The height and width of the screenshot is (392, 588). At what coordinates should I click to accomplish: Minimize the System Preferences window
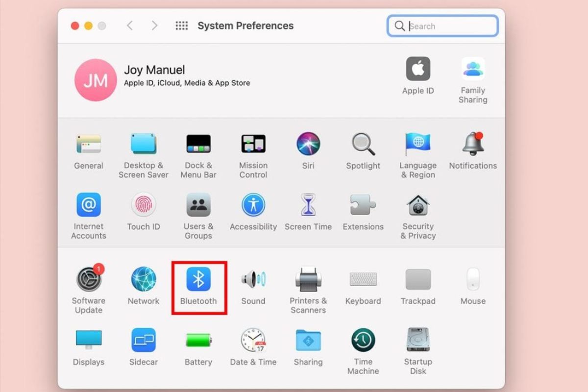(x=88, y=25)
